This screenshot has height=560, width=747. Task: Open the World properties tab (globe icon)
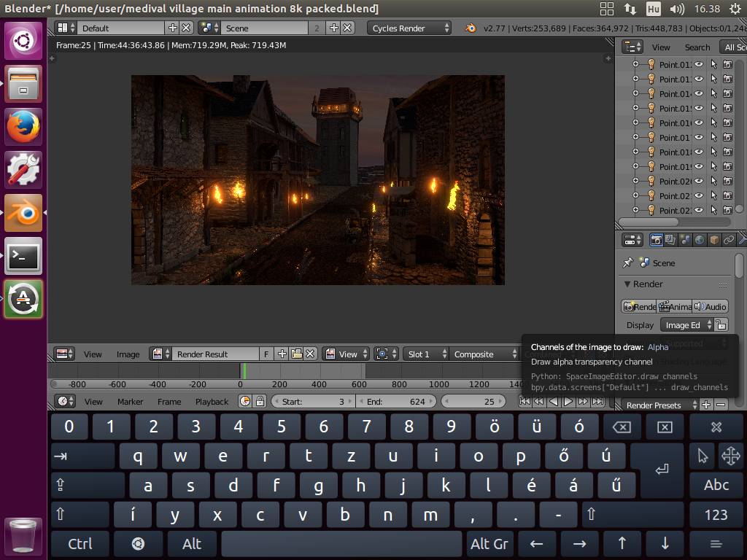700,240
